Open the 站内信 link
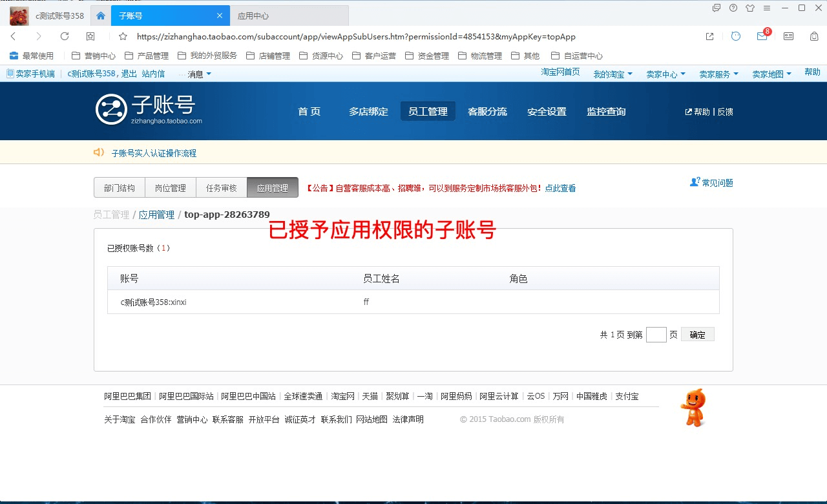827x504 pixels. click(154, 74)
